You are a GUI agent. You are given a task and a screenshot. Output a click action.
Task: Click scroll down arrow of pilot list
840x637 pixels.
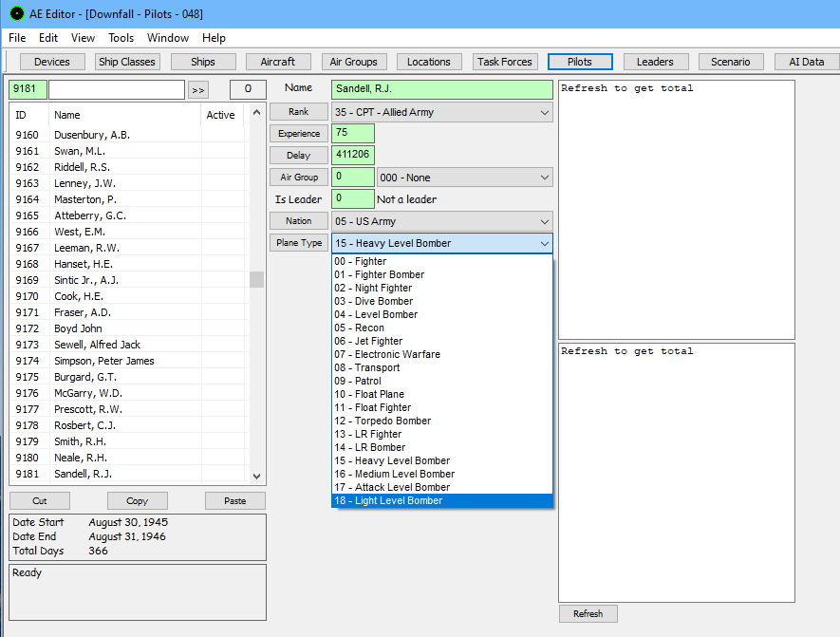(x=256, y=477)
